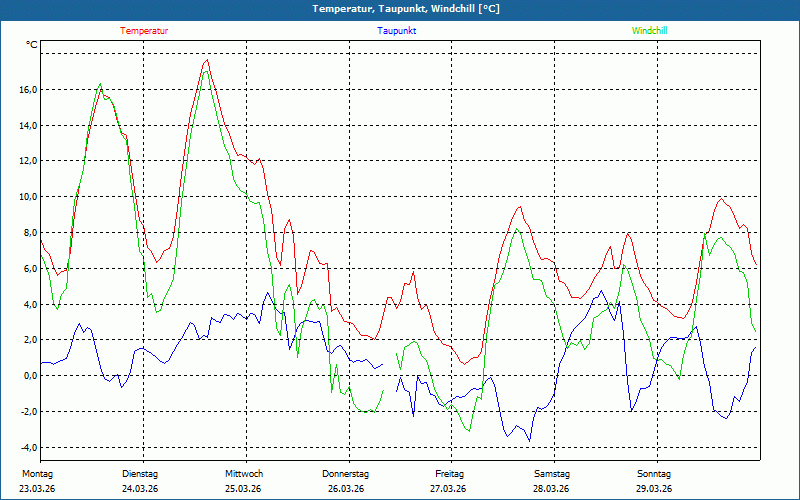This screenshot has width=800, height=500.
Task: Click the °C unit label on the y-axis
Action: click(x=32, y=45)
